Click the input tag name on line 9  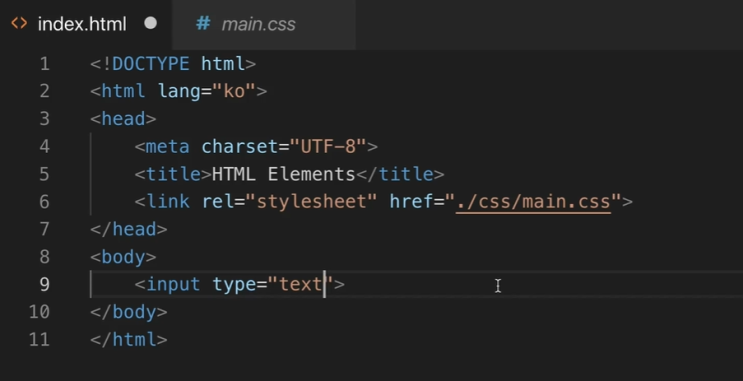tap(173, 284)
